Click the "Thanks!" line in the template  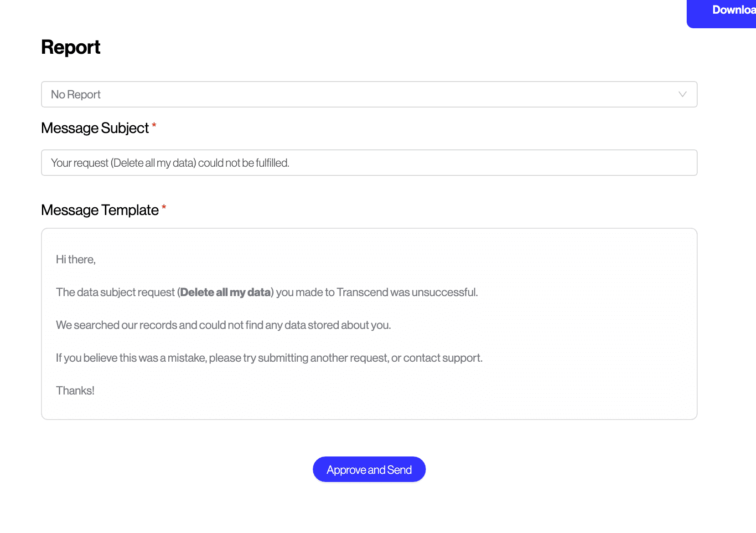(x=75, y=391)
